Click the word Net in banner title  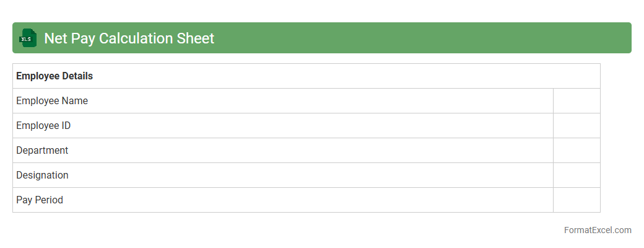(56, 38)
